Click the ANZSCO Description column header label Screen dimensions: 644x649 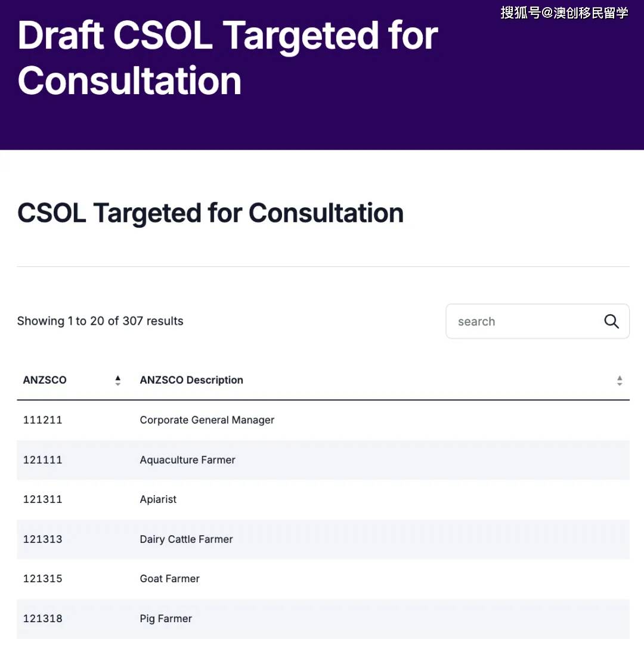[191, 380]
